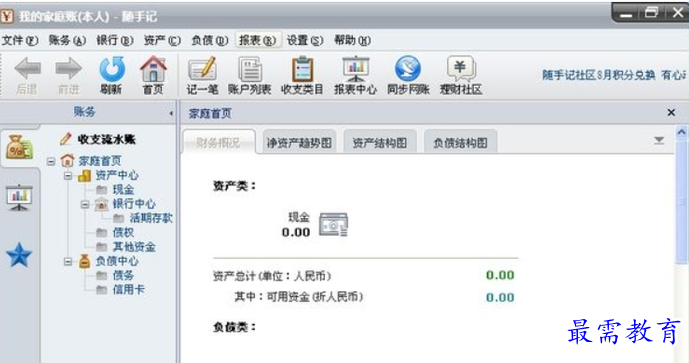The width and height of the screenshot is (689, 363).
Task: Open the 报表(R) menu
Action: tap(257, 40)
